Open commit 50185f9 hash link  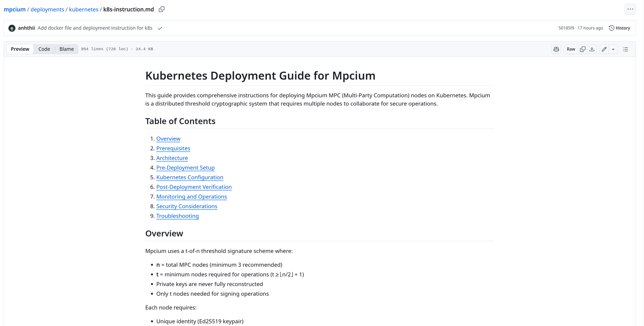(x=566, y=28)
